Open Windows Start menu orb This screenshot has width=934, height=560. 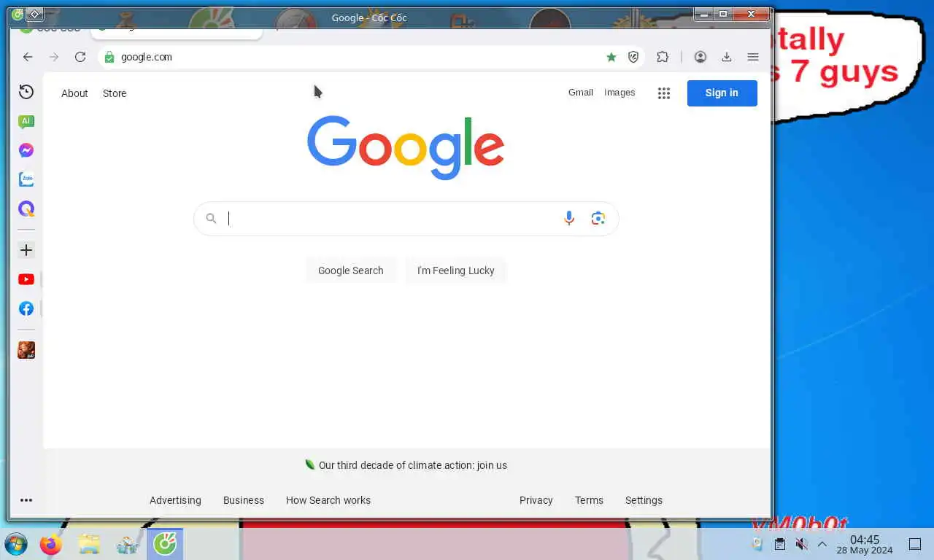tap(16, 544)
